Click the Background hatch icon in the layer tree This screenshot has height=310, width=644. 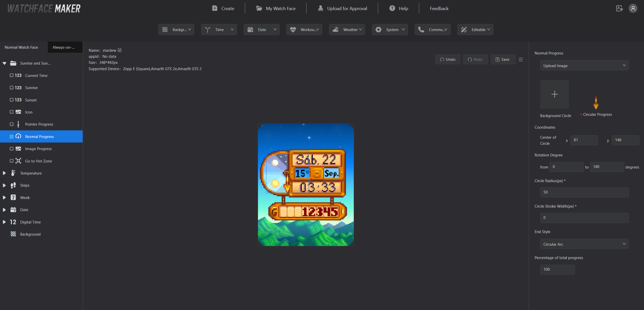tap(13, 234)
